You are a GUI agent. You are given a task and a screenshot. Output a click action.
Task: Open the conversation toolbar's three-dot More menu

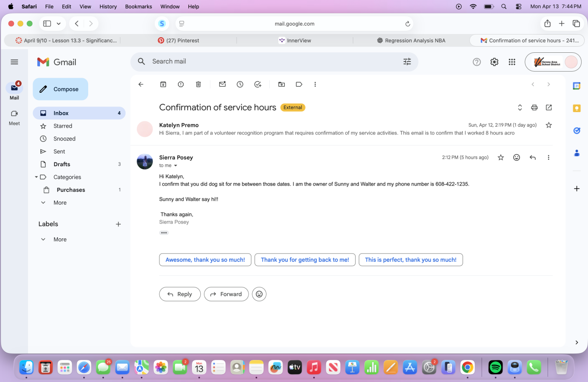(315, 84)
